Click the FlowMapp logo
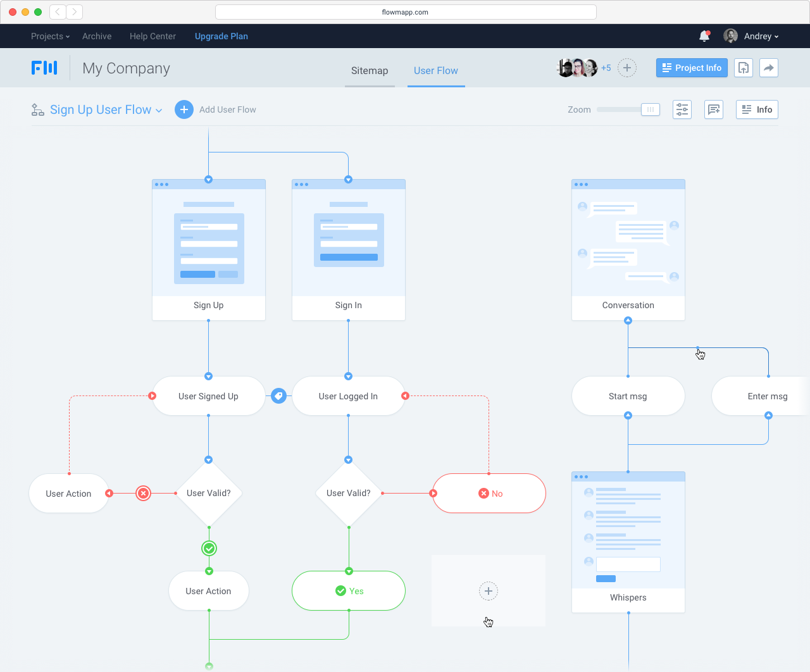The width and height of the screenshot is (810, 672). click(x=44, y=68)
